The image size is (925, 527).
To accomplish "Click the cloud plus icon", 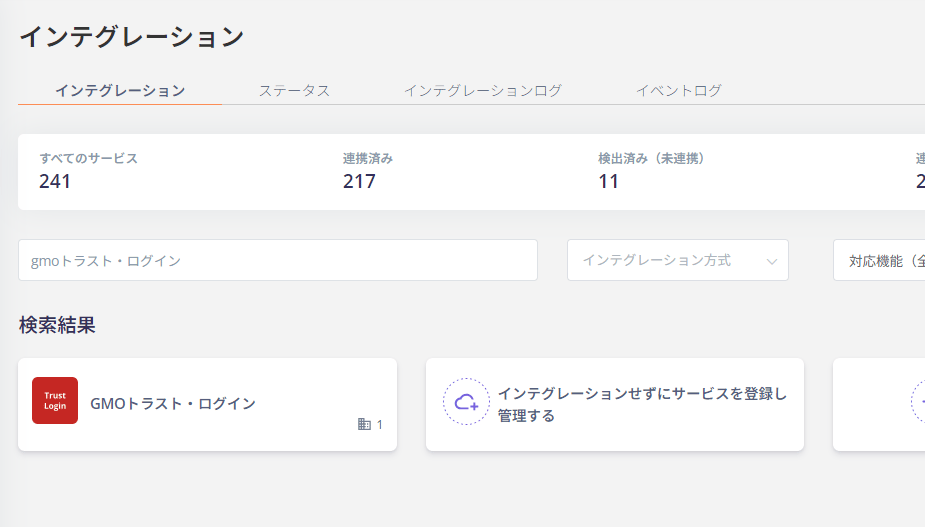I will click(x=466, y=402).
